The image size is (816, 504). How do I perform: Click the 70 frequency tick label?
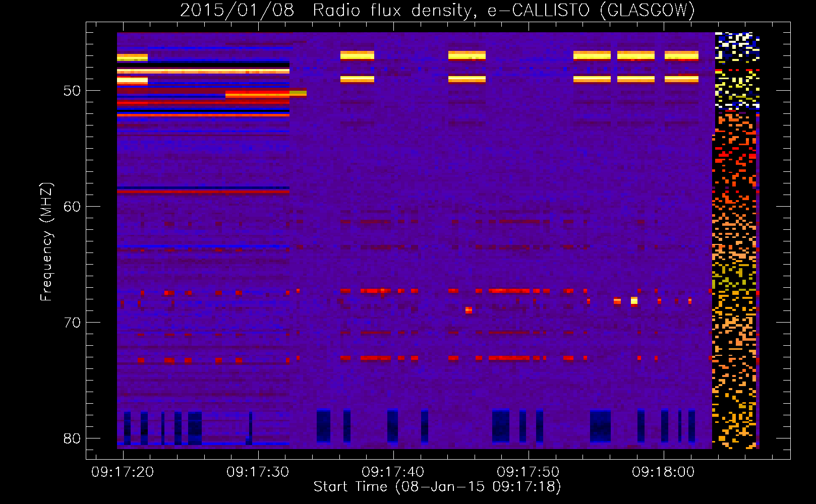click(x=72, y=323)
